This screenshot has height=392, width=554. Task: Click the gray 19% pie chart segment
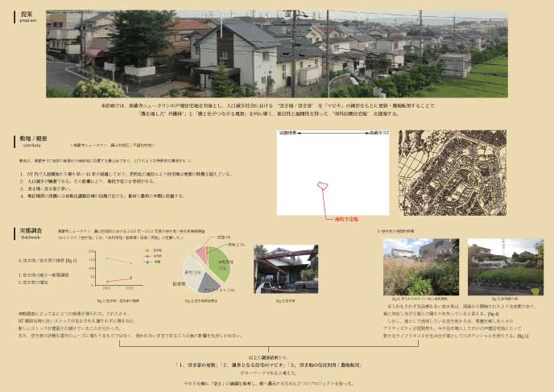click(x=209, y=284)
